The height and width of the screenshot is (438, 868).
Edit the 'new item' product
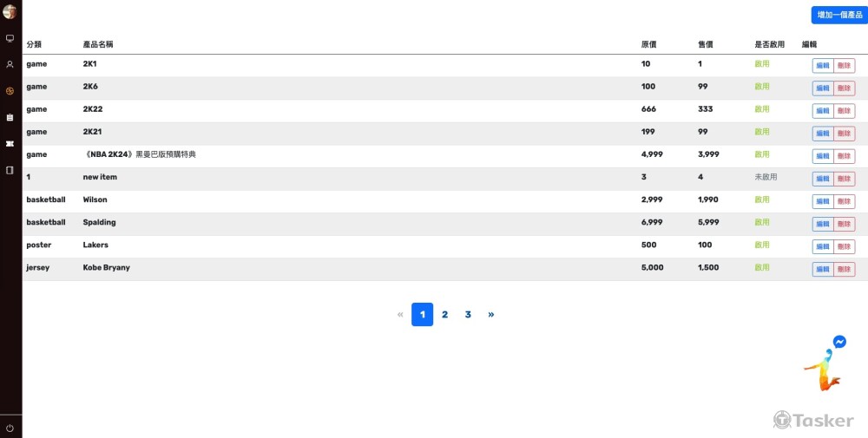click(x=822, y=179)
